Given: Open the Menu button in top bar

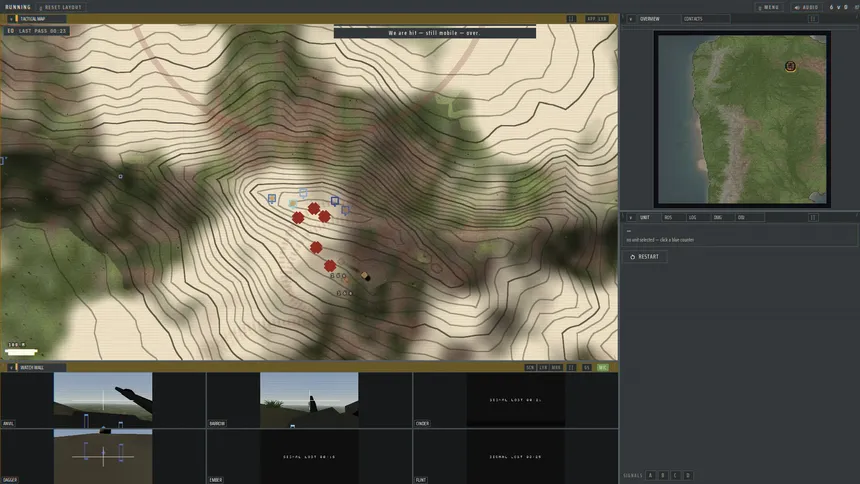Looking at the screenshot, I should [768, 7].
